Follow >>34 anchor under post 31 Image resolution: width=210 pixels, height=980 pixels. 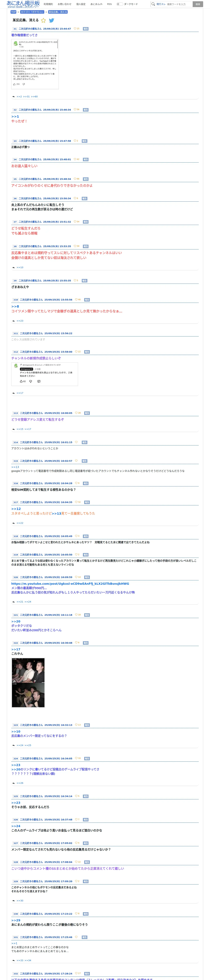point(28,960)
